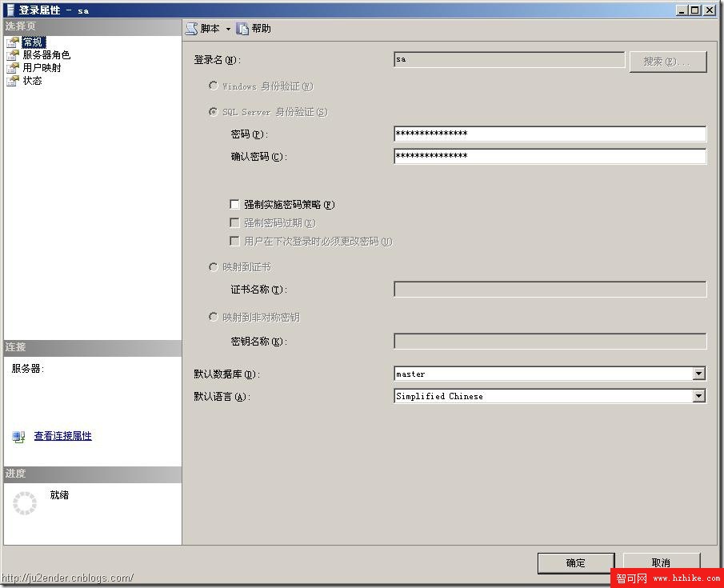
Task: Open the 状态 page
Action: (x=32, y=81)
